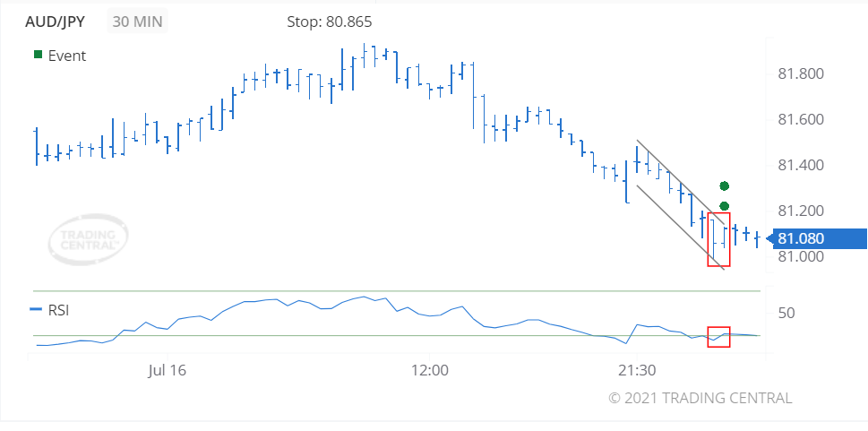Click the RSI 50 level axis label
Screen dimensions: 868x431
point(787,314)
